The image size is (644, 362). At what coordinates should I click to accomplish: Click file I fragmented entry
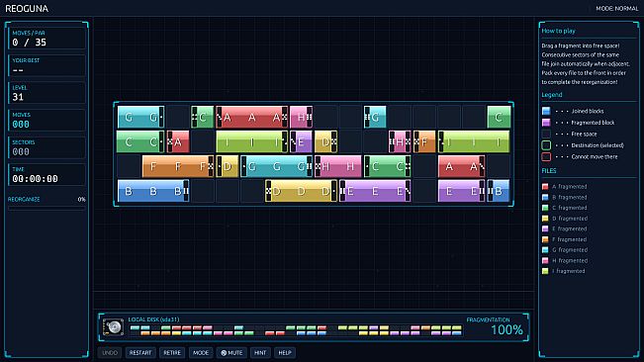[x=564, y=271]
